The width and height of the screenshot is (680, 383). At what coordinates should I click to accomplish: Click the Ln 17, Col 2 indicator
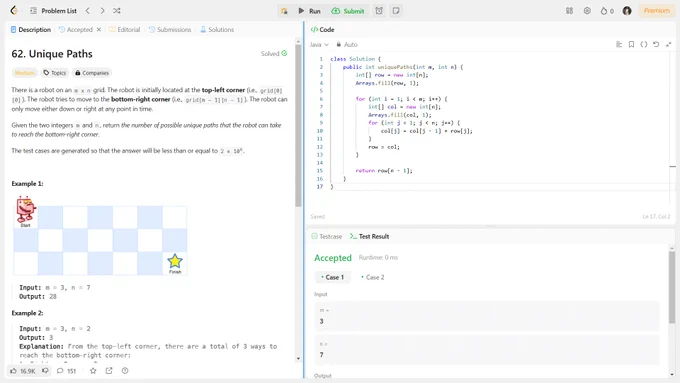pos(656,216)
